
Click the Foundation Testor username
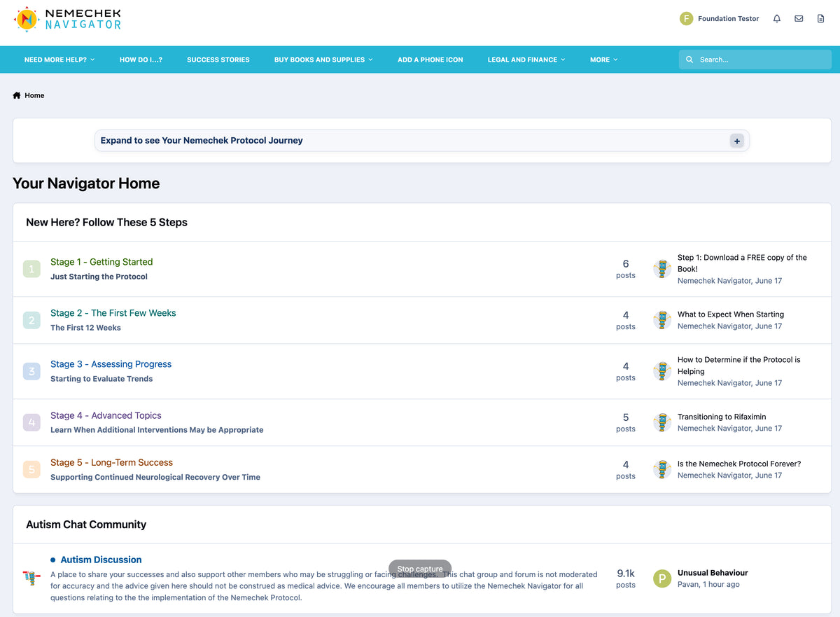pos(728,19)
